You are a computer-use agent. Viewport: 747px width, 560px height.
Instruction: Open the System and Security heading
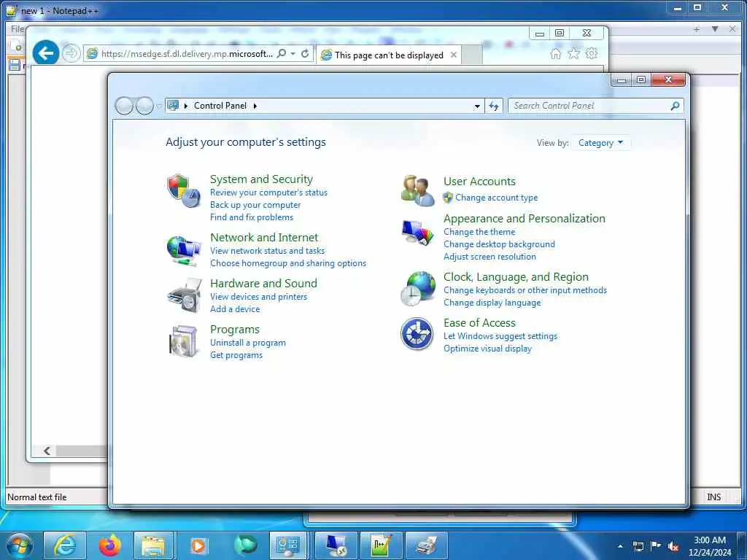tap(262, 179)
